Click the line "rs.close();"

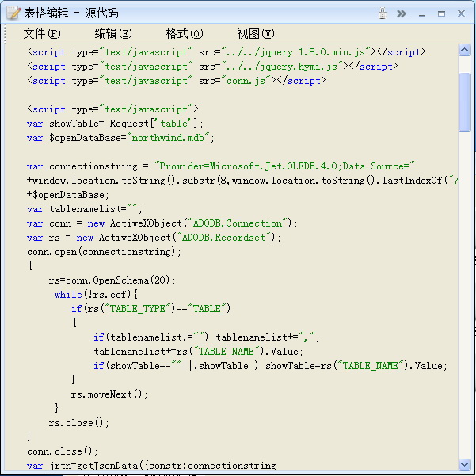[79, 423]
